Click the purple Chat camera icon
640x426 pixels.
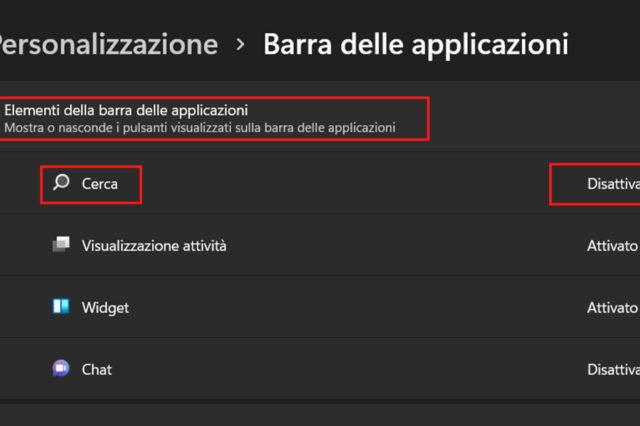click(x=62, y=369)
